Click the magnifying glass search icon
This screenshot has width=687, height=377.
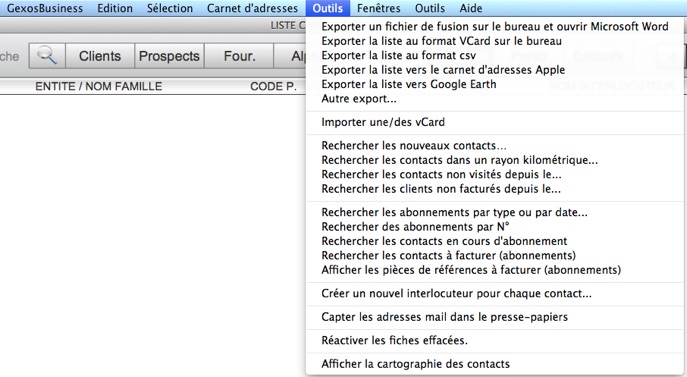(47, 56)
